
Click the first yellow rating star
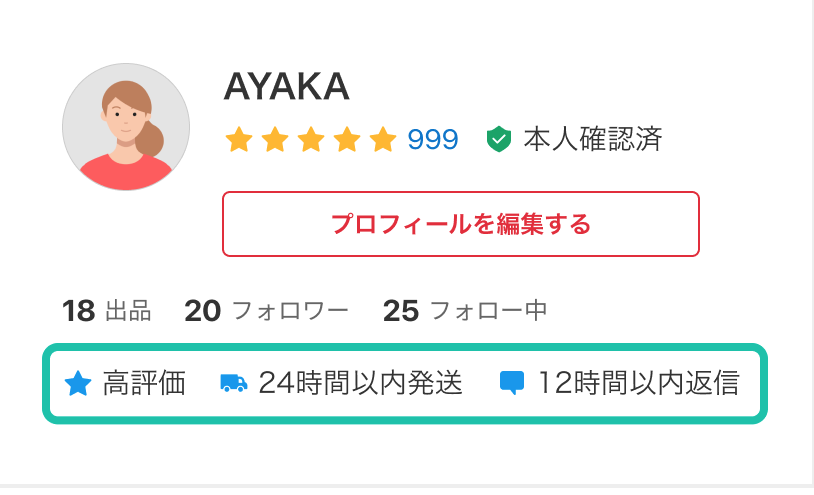pos(239,139)
